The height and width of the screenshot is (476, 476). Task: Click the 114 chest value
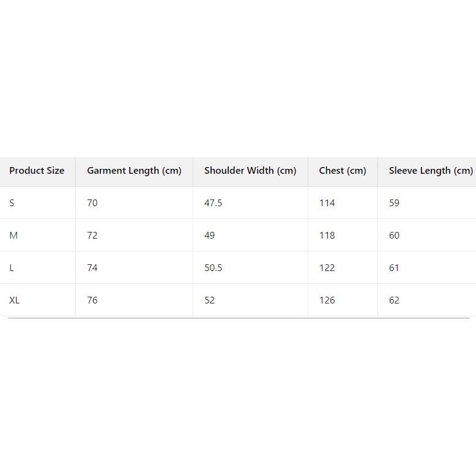point(327,203)
